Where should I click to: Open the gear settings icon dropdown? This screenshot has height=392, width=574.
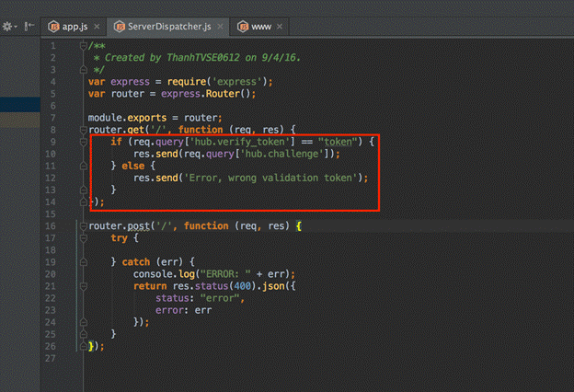tap(9, 27)
